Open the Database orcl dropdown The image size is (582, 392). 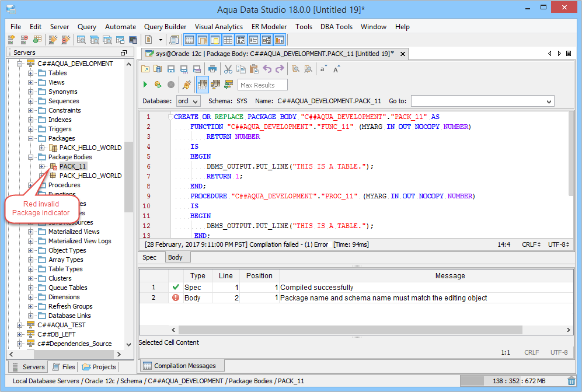click(188, 101)
